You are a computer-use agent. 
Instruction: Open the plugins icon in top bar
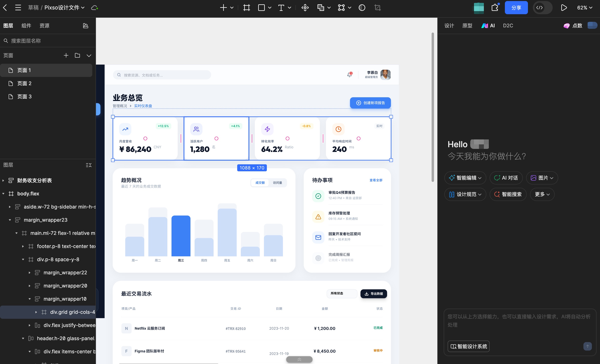(495, 8)
